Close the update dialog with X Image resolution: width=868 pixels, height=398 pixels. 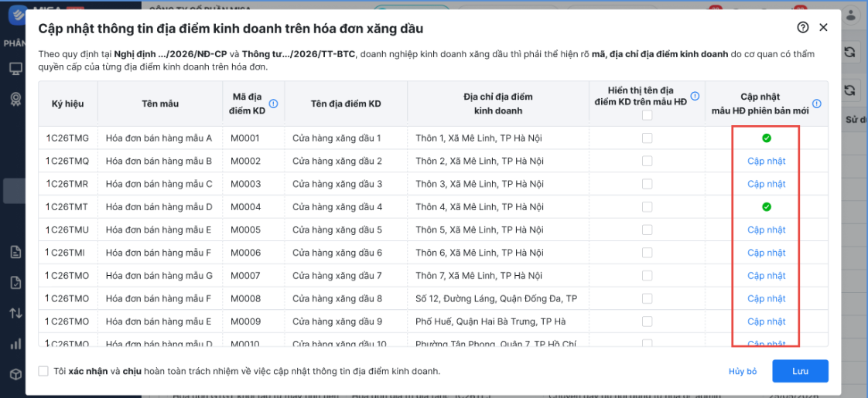[823, 27]
